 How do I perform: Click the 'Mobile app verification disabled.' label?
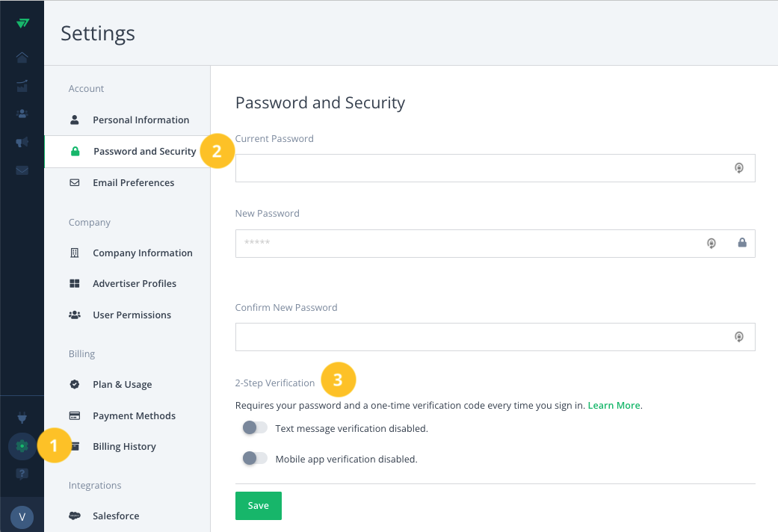coord(346,460)
